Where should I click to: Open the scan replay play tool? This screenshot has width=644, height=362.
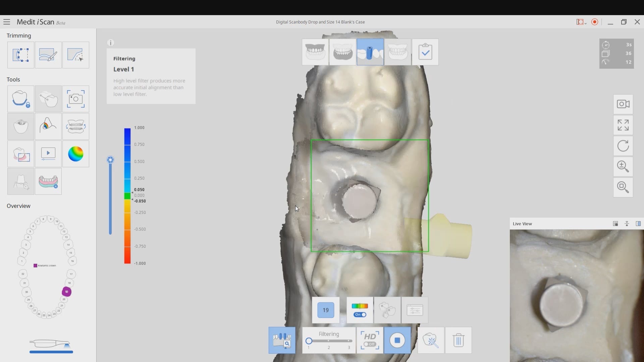48,154
